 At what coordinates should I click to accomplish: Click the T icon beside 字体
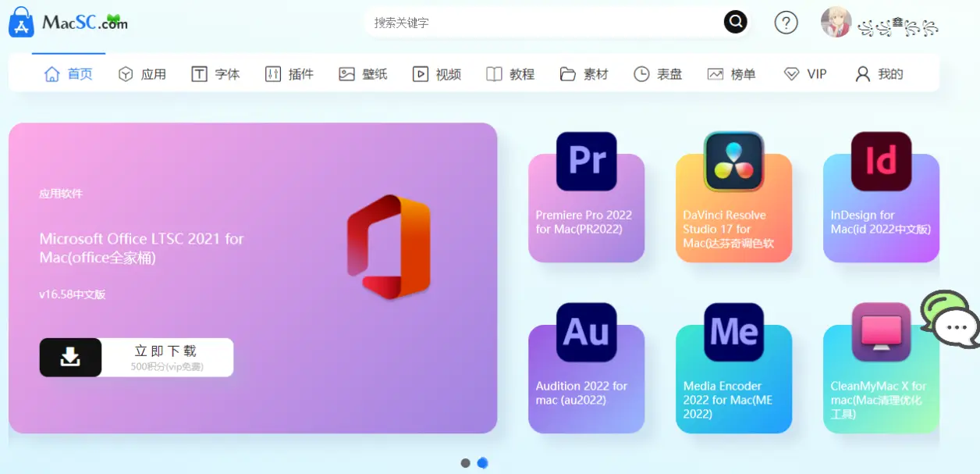[x=199, y=74]
